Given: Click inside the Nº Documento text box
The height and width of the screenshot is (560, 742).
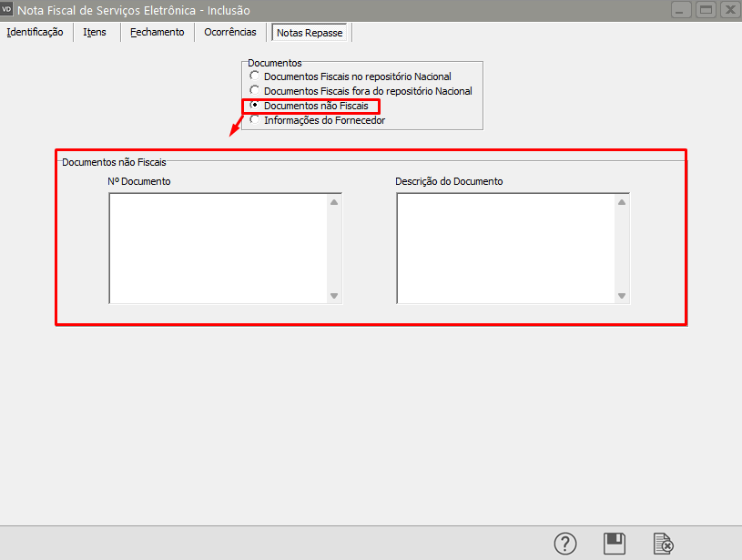Looking at the screenshot, I should point(217,248).
